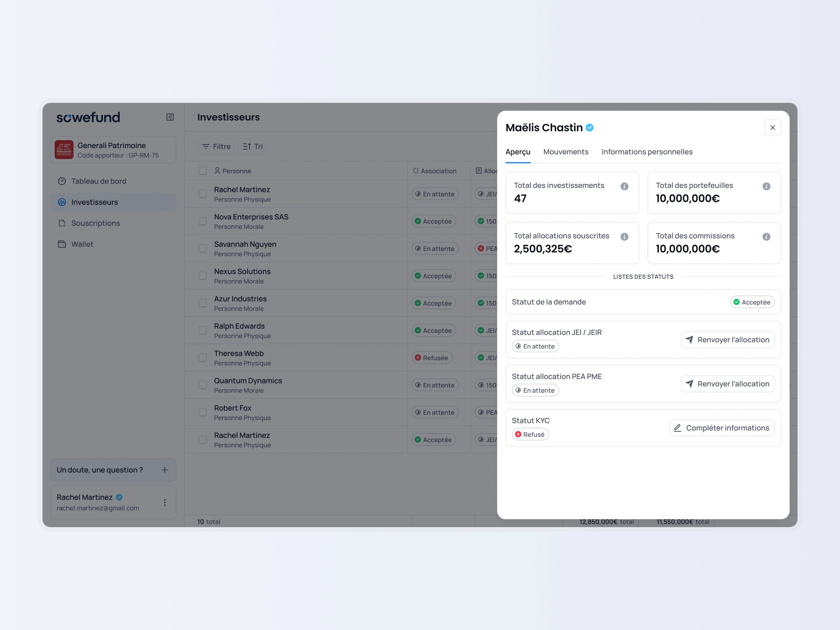Viewport: 840px width, 630px height.
Task: Go to Souscriptions in the sidebar
Action: pyautogui.click(x=95, y=223)
